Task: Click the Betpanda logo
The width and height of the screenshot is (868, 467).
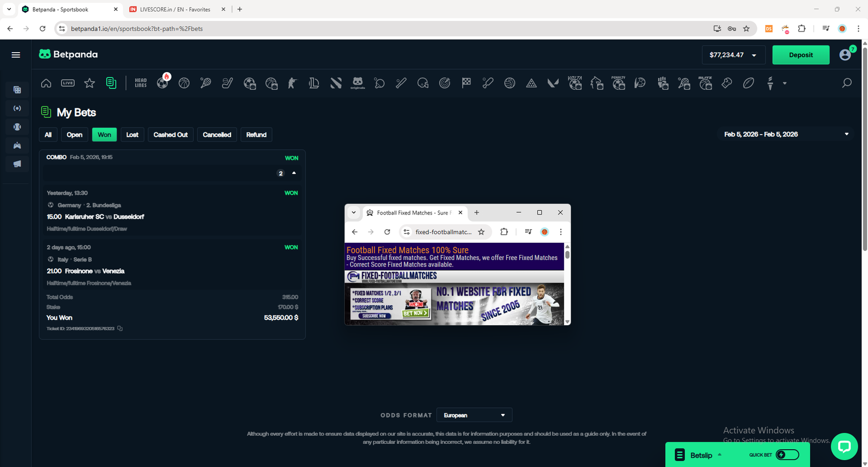Action: 68,54
